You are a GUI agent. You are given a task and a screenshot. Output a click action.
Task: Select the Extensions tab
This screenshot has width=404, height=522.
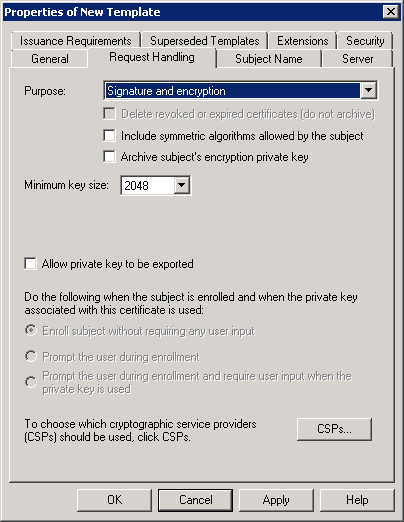point(302,41)
